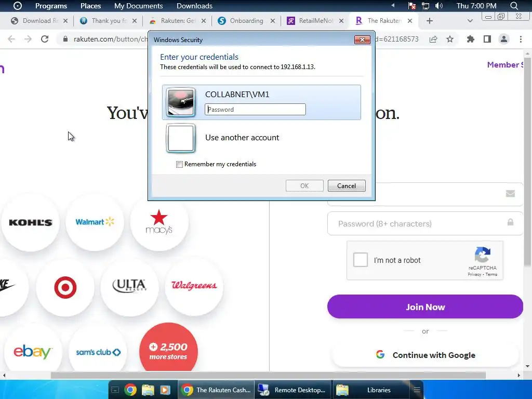The image size is (532, 399).
Task: Open reCAPTCHA Terms link
Action: 491,274
